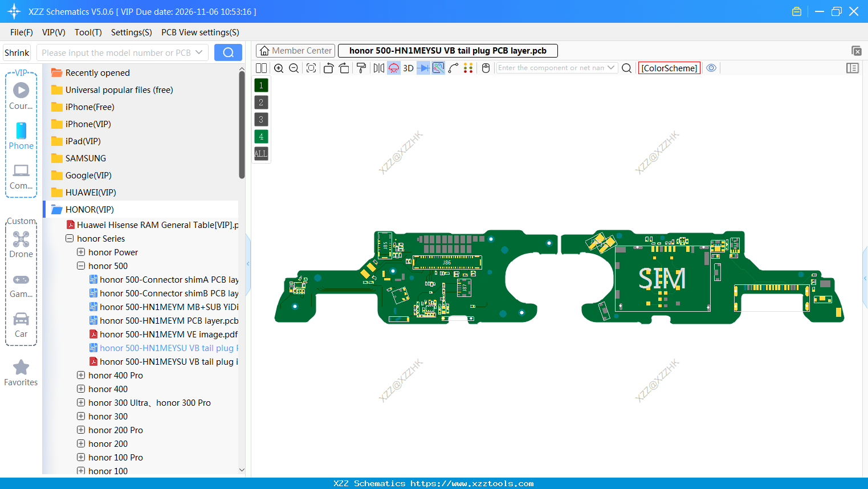Select the zoom out tool
The height and width of the screenshot is (489, 868).
pyautogui.click(x=293, y=68)
